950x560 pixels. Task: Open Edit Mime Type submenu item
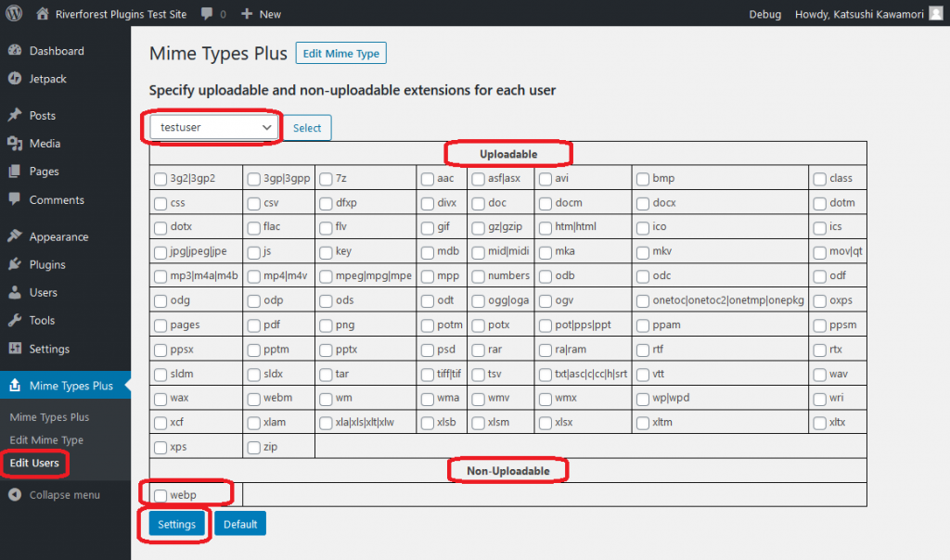pos(46,440)
